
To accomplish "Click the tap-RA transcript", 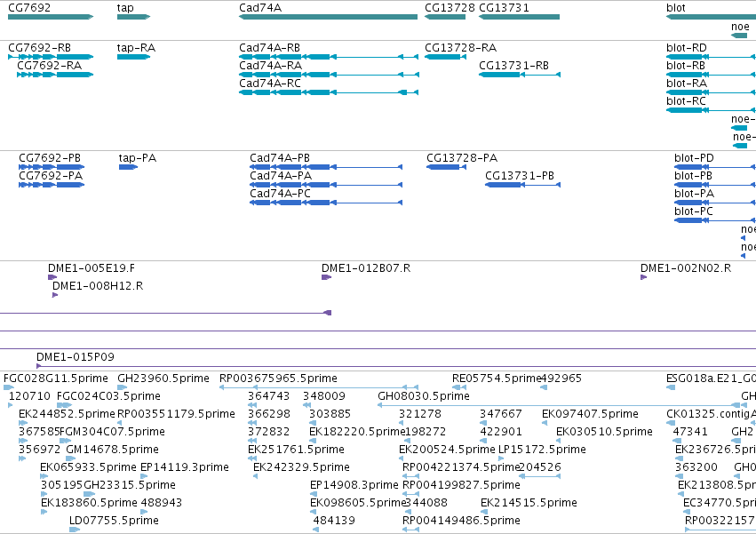I will [133, 57].
